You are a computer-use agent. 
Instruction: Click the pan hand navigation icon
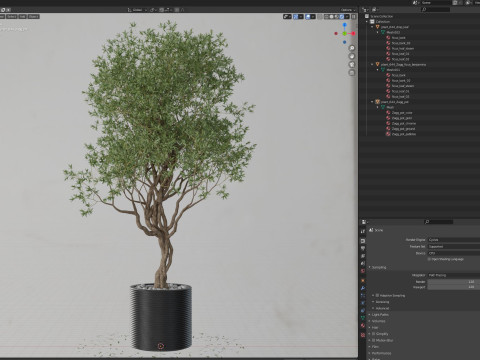352,56
